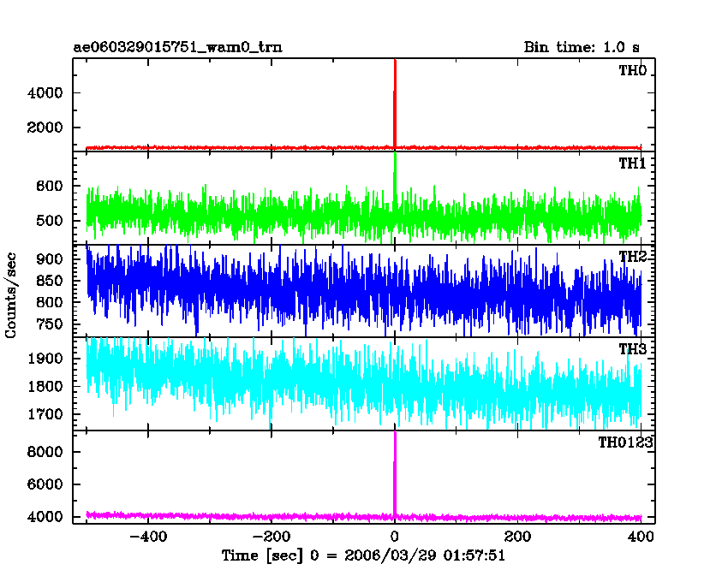Click the 400 time axis tick label

pyautogui.click(x=641, y=537)
